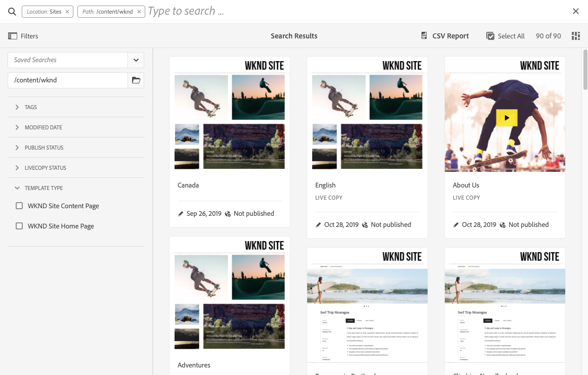The image size is (588, 375).
Task: Click the Adventures card title
Action: pyautogui.click(x=194, y=365)
